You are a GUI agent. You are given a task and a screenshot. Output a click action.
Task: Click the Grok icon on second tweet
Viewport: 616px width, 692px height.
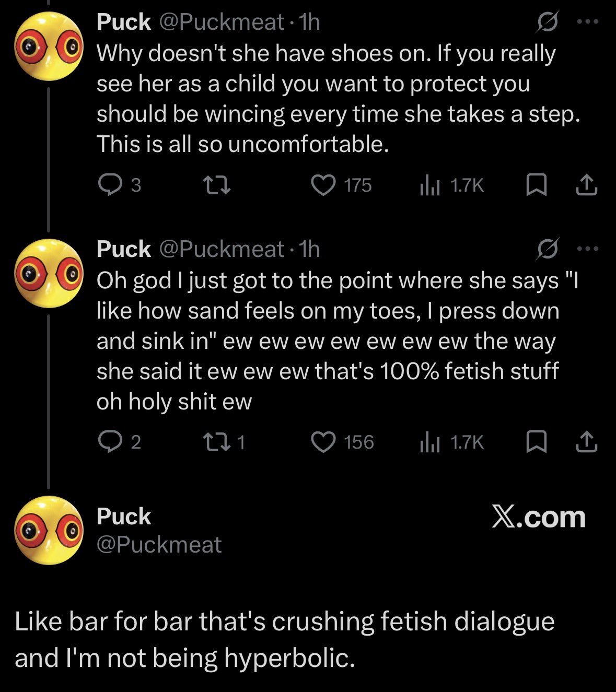click(x=547, y=249)
